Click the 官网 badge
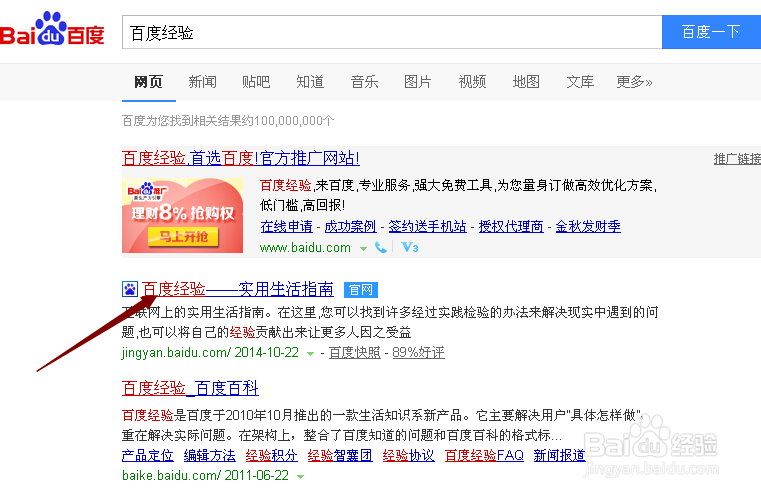The height and width of the screenshot is (495, 761). click(361, 290)
